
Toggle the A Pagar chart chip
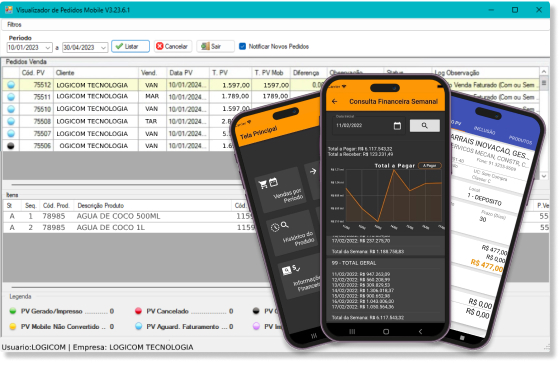click(x=430, y=166)
